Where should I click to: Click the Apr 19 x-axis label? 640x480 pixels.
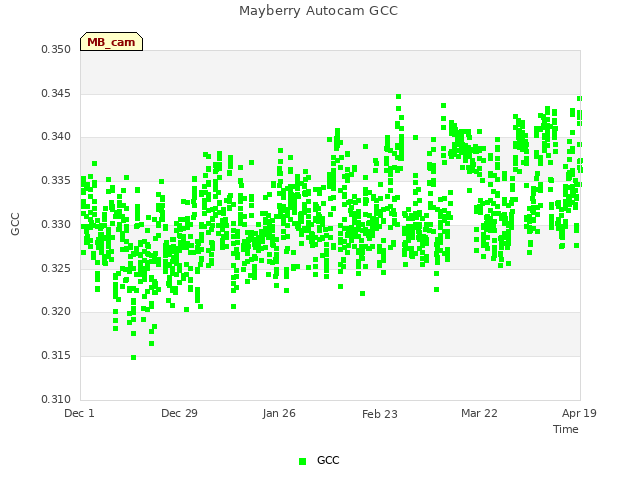pyautogui.click(x=579, y=413)
